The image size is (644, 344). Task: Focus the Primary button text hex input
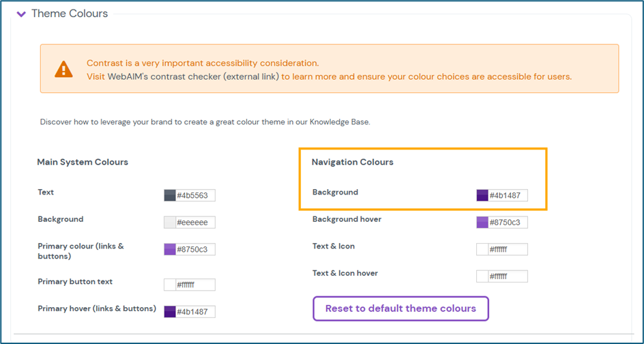[x=195, y=285]
